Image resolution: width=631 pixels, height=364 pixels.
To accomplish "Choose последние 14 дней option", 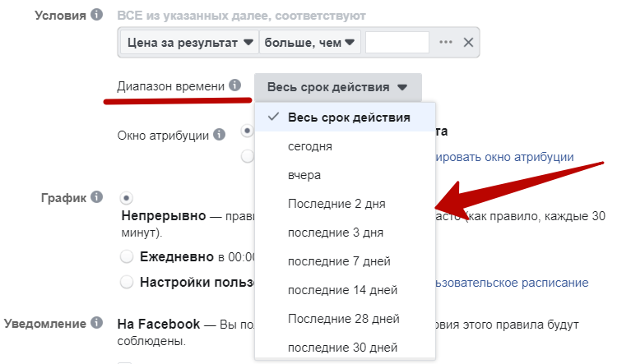I will click(x=345, y=290).
